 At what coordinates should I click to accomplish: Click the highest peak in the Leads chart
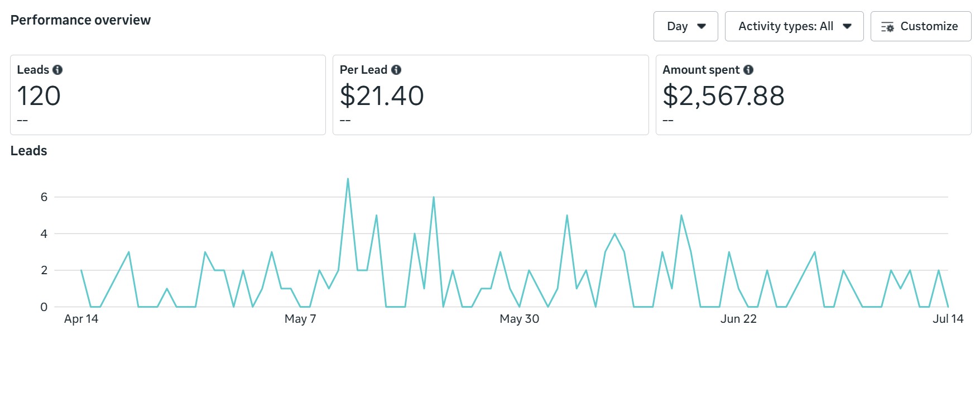348,179
